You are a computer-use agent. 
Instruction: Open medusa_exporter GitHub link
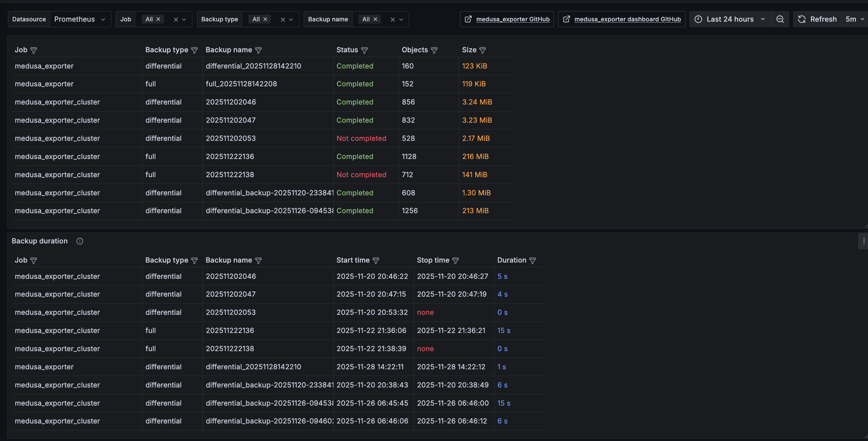pyautogui.click(x=507, y=19)
